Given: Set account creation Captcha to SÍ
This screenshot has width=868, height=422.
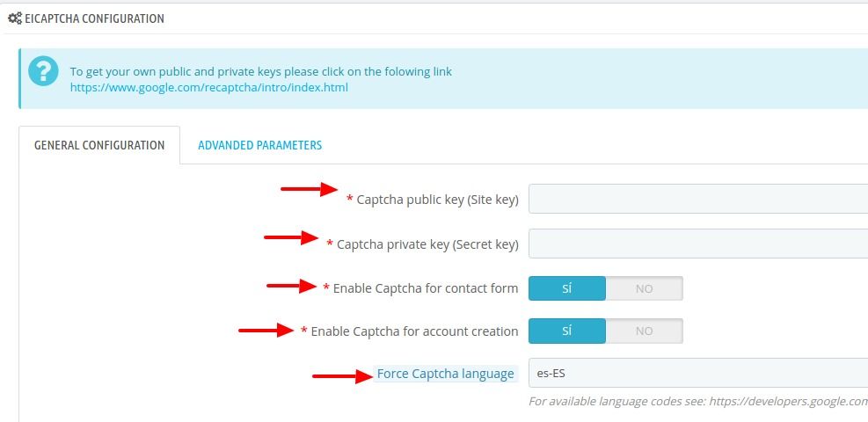Looking at the screenshot, I should 567,331.
